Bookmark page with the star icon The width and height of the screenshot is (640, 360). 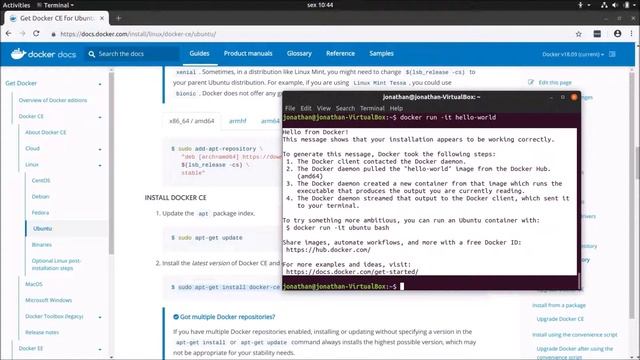578,34
